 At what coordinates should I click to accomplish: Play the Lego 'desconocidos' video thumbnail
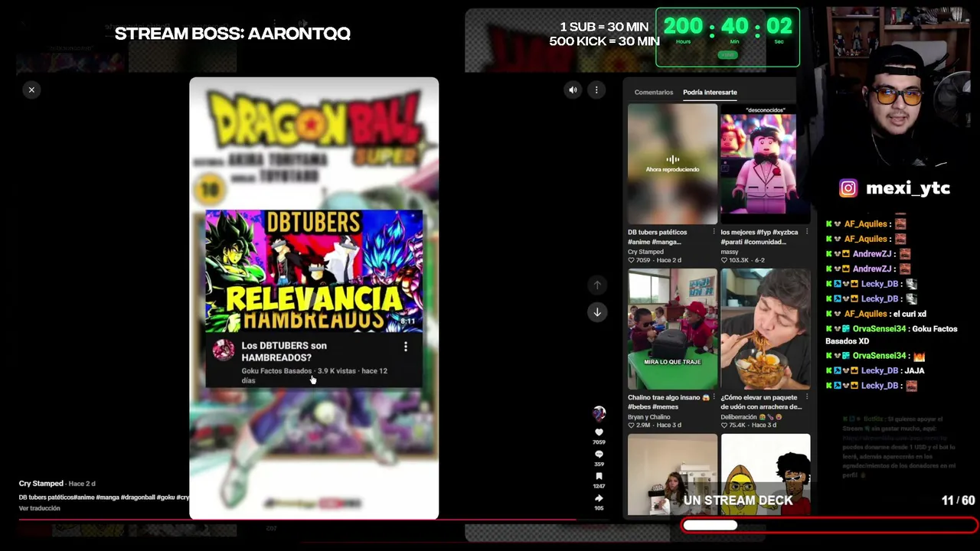[x=765, y=164]
